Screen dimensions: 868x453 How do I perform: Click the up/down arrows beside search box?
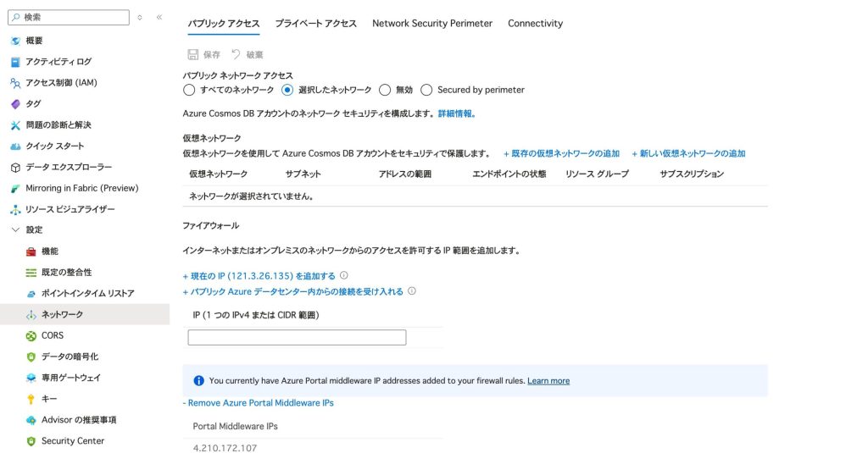(x=140, y=17)
